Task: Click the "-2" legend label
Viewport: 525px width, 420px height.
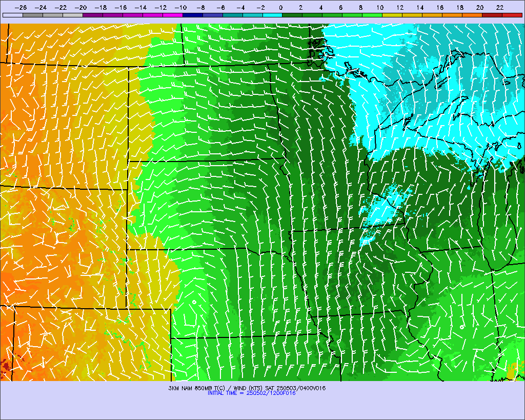Action: pyautogui.click(x=260, y=8)
